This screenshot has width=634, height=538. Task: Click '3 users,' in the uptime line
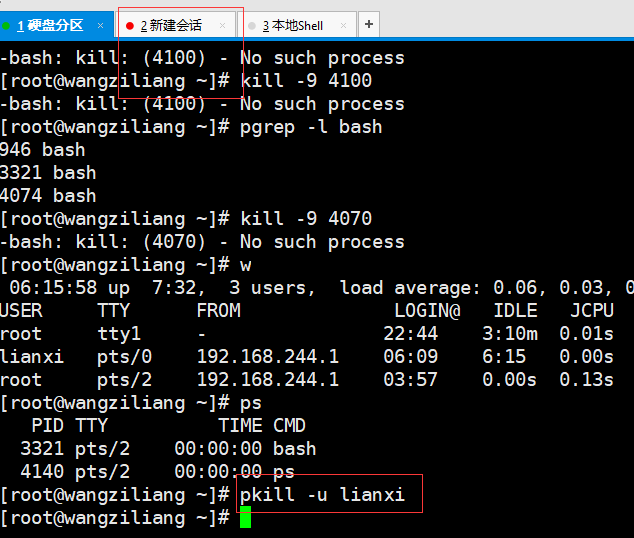pos(272,288)
